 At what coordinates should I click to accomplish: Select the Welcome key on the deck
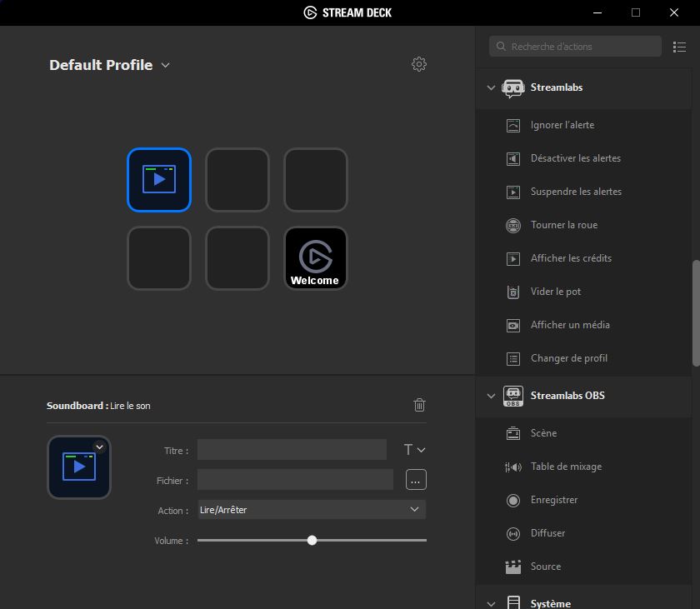pyautogui.click(x=316, y=258)
